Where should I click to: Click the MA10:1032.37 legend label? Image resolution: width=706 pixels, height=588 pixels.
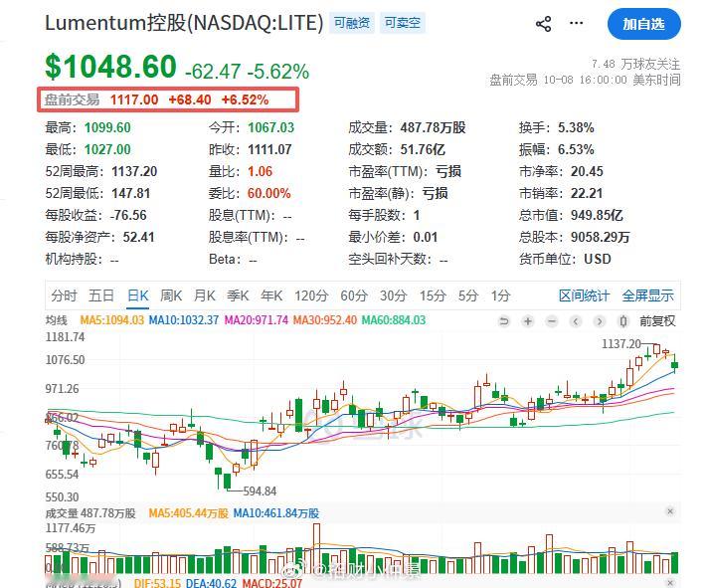(184, 320)
